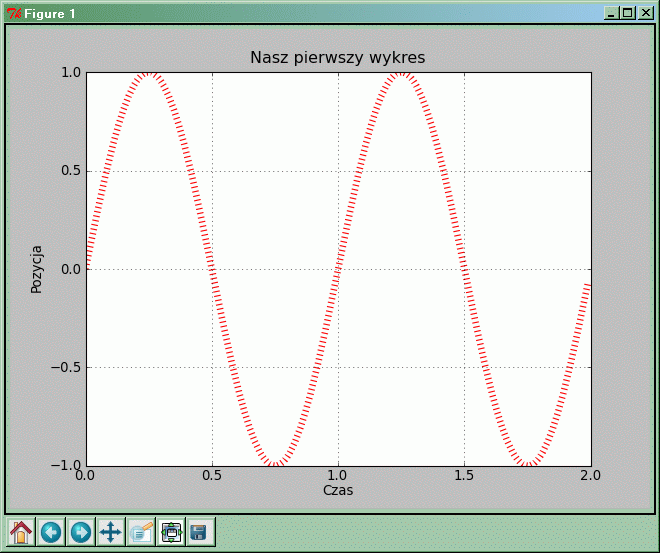
Task: Click the 'Czas' x-axis label
Action: point(337,491)
